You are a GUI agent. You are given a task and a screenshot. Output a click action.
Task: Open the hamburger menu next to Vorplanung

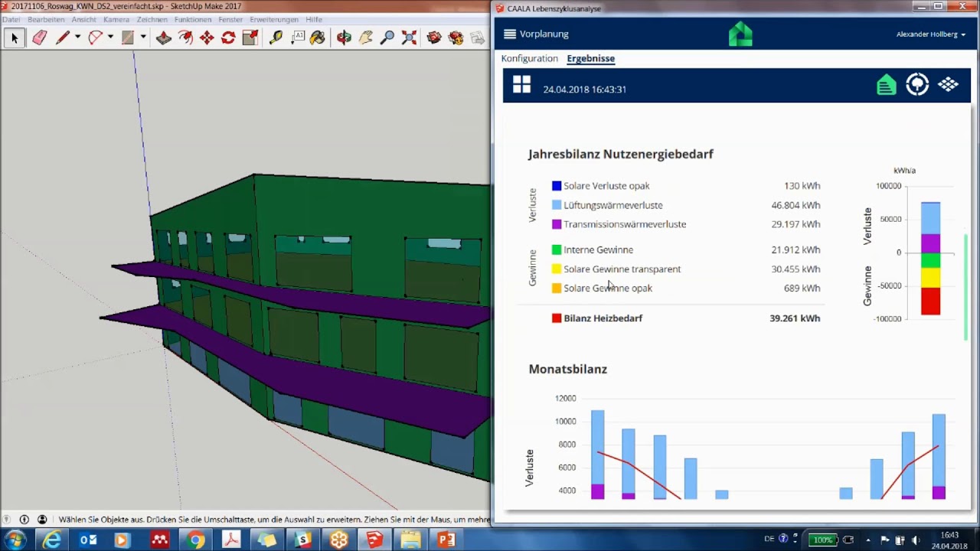pyautogui.click(x=510, y=34)
